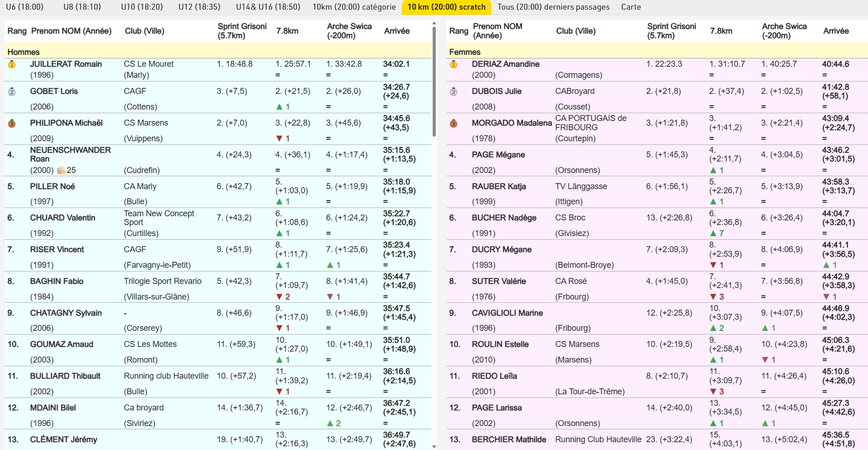Click the scroll-down arrow of the men's table

pyautogui.click(x=434, y=446)
